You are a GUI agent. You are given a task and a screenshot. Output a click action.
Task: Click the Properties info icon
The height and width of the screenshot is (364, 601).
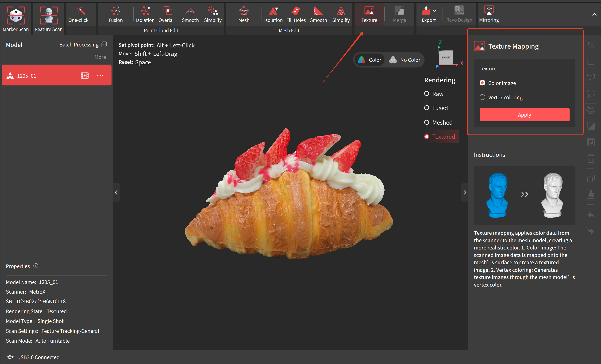click(x=36, y=266)
